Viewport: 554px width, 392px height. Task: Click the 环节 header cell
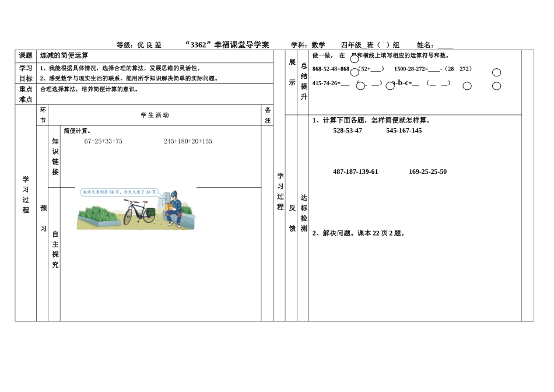coord(43,116)
